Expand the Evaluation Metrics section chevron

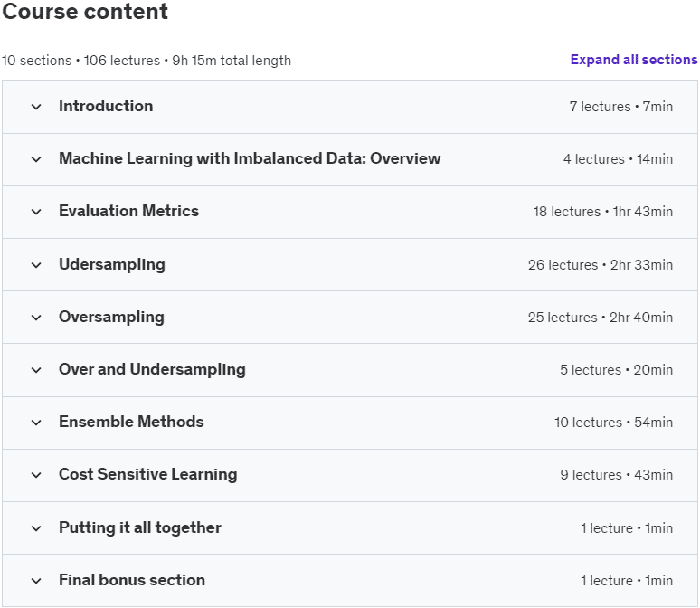[x=36, y=213]
